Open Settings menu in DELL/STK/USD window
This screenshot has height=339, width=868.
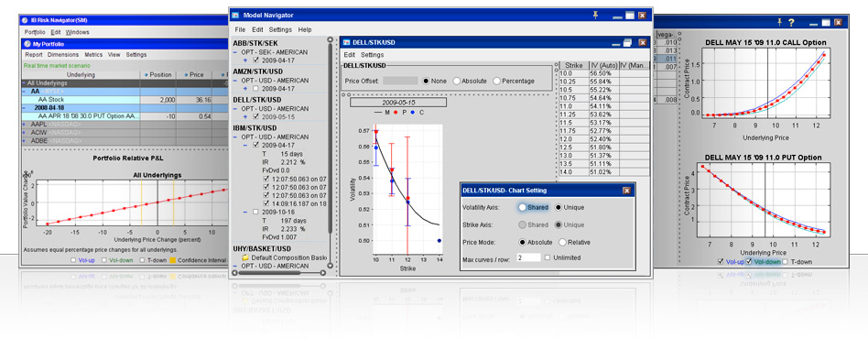click(x=372, y=55)
